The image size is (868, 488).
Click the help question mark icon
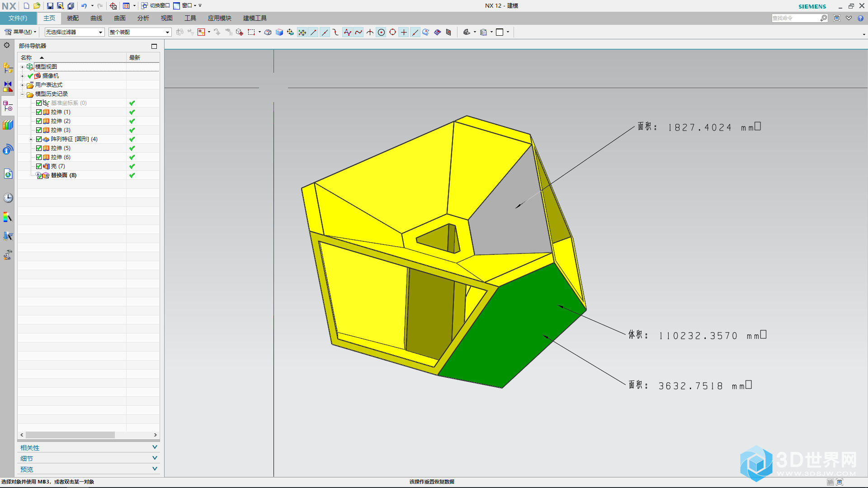coord(860,18)
